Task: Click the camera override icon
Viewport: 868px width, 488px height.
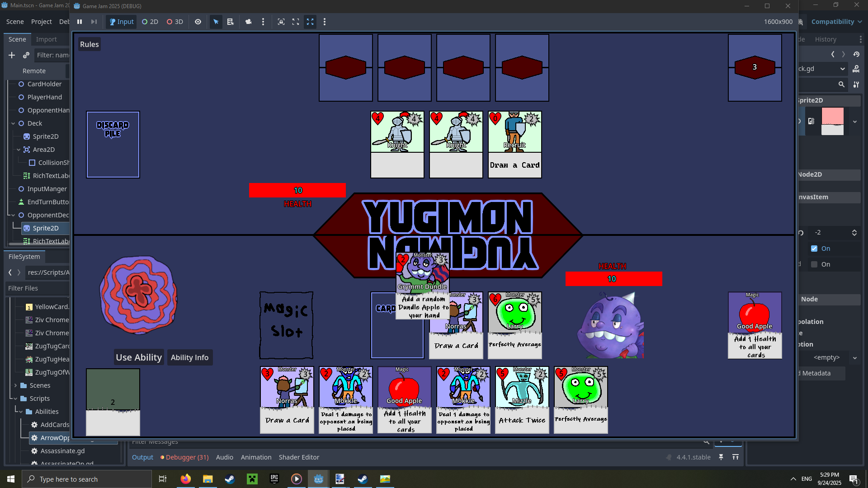Action: coord(249,22)
